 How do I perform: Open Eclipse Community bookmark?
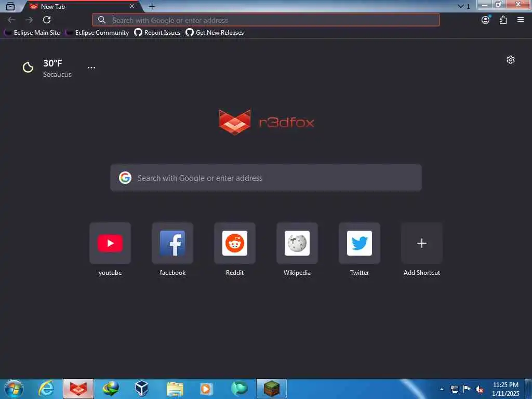97,33
